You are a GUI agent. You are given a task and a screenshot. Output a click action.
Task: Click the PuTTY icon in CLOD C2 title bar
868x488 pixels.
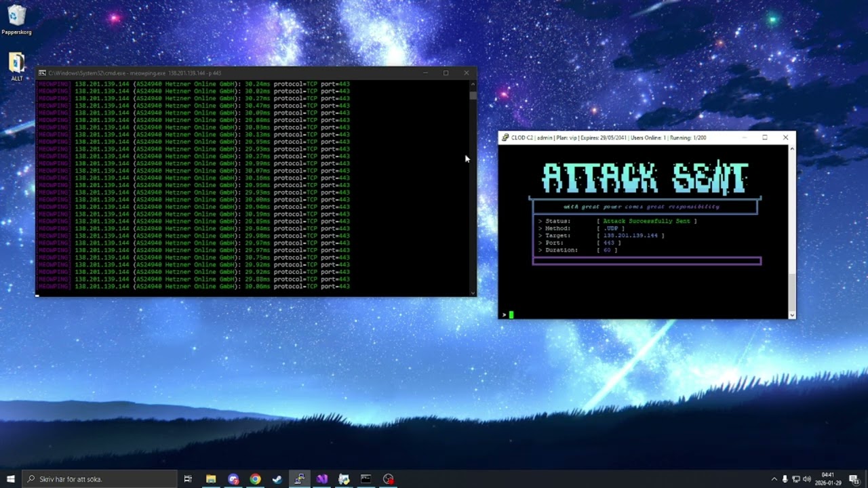point(505,138)
